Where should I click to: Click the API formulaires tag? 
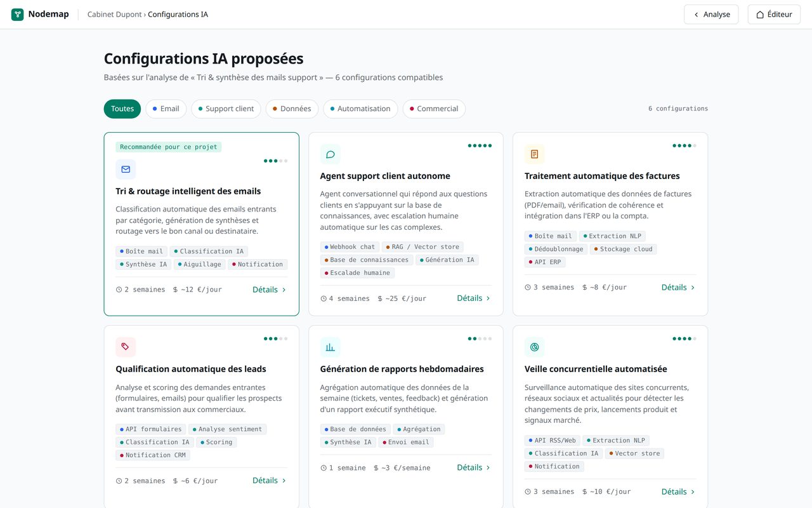click(x=151, y=429)
